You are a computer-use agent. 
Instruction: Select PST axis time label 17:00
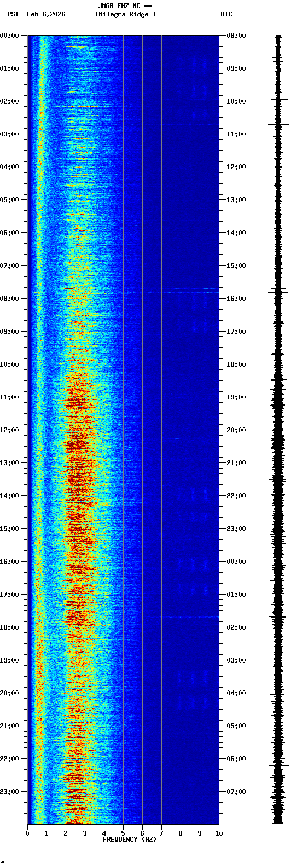click(x=9, y=595)
